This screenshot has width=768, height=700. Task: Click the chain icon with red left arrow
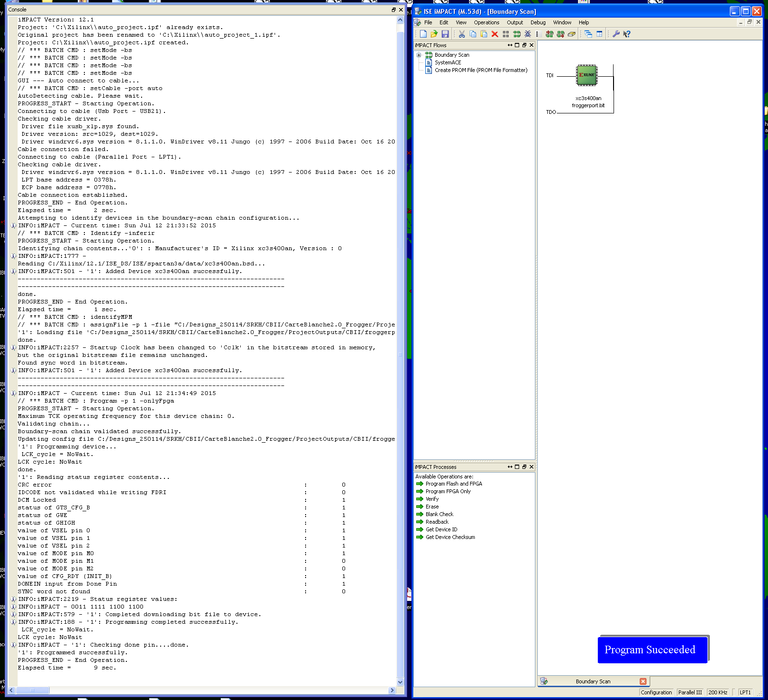click(x=550, y=34)
